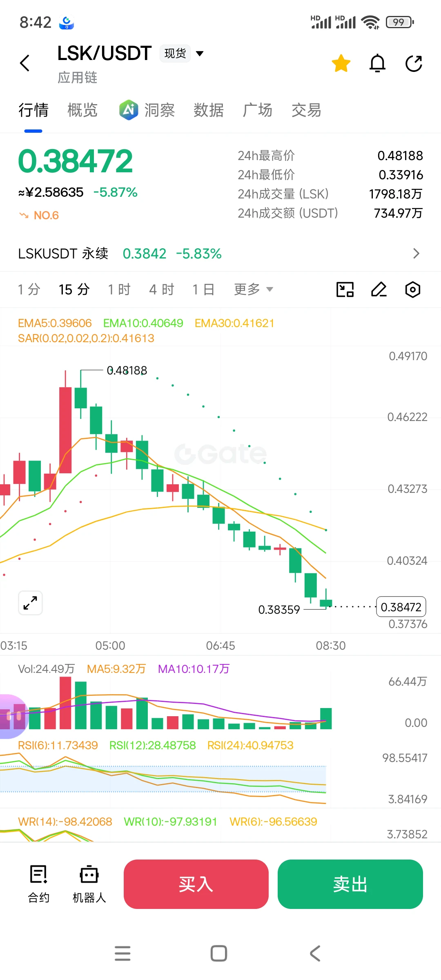The height and width of the screenshot is (980, 441).
Task: Tap the 24h最高价 value 0.48188
Action: click(x=400, y=156)
